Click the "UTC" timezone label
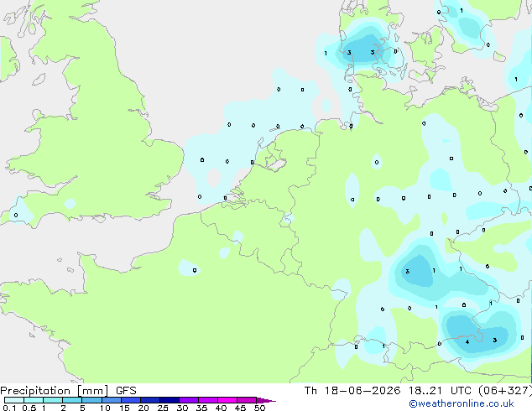The width and height of the screenshot is (532, 411). tap(461, 391)
